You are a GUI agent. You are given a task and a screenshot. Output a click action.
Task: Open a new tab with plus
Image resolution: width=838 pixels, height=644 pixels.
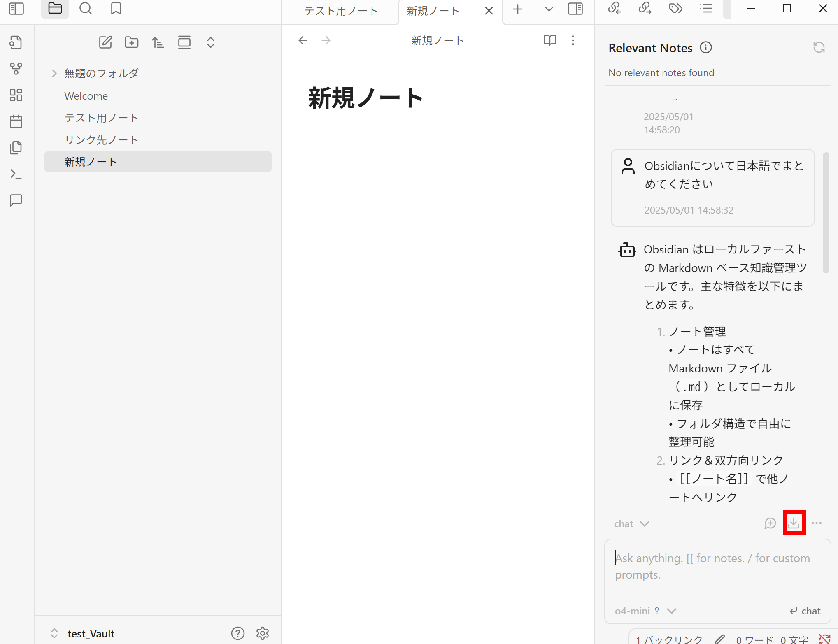pos(518,9)
